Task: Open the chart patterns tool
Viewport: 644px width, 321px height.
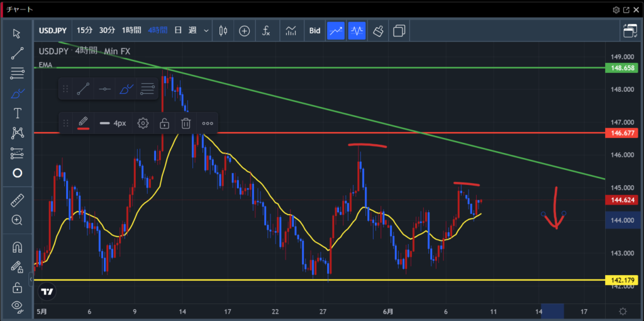Action: [17, 133]
